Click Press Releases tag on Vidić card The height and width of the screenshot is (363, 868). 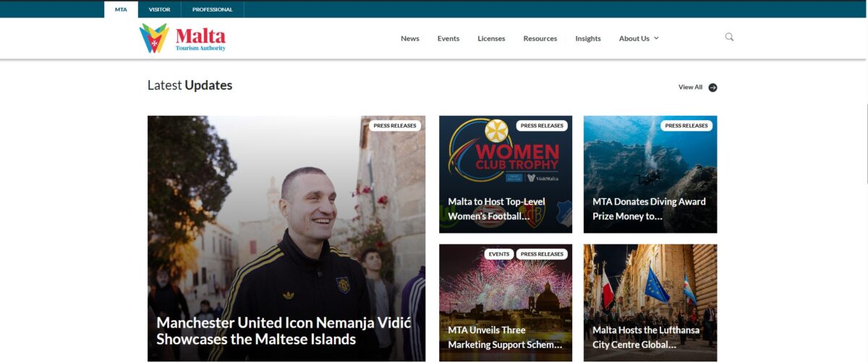395,126
